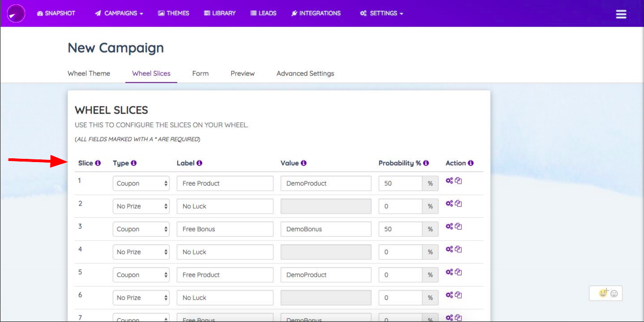644x322 pixels.
Task: Open Type dropdown for slice 4
Action: [141, 252]
